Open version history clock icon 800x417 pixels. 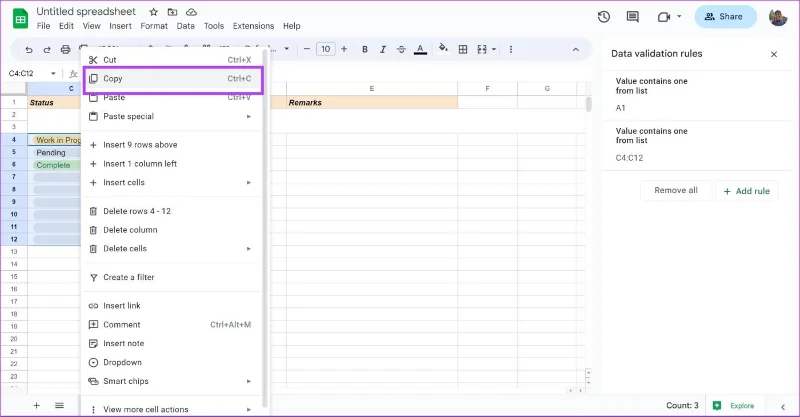click(x=604, y=17)
